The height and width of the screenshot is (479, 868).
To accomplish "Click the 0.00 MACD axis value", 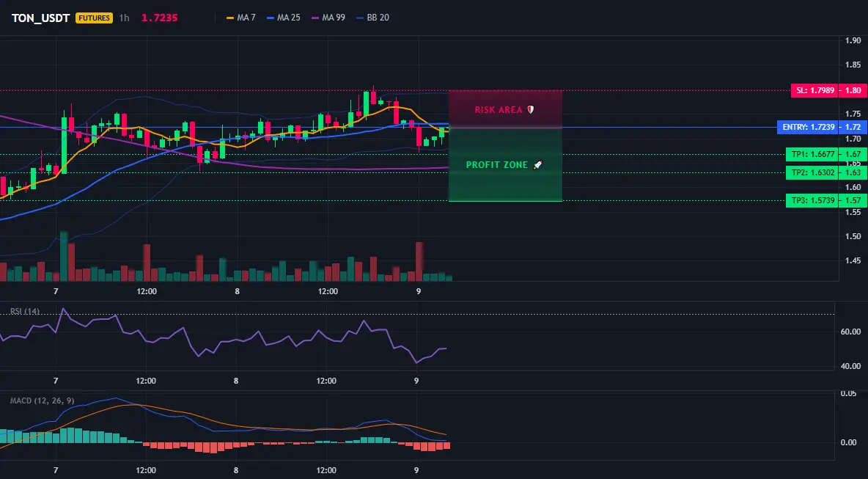I will click(849, 442).
